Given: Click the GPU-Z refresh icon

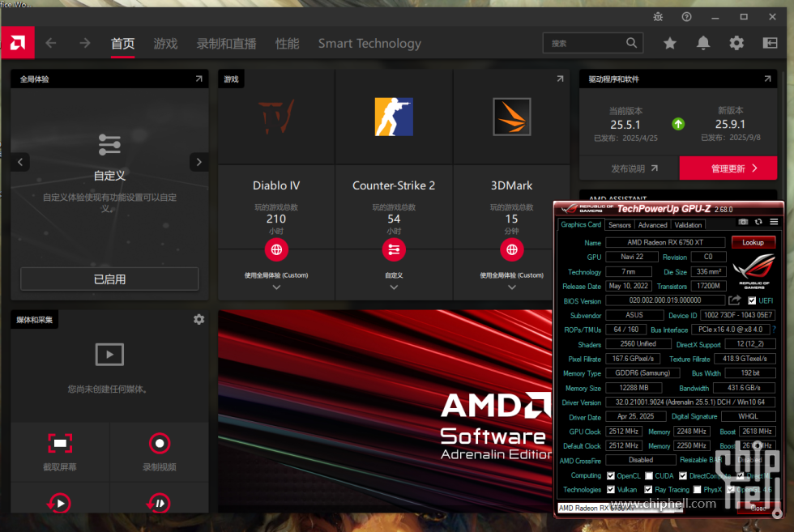Looking at the screenshot, I should (758, 222).
